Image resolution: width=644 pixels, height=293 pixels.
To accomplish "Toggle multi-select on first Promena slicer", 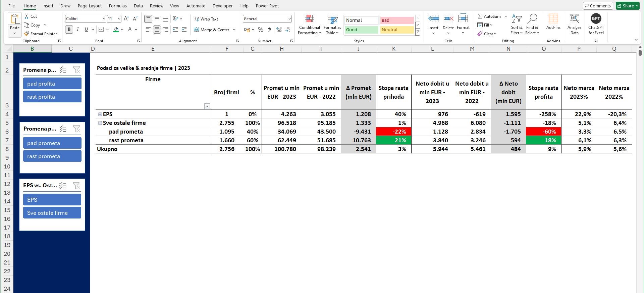I will point(63,70).
